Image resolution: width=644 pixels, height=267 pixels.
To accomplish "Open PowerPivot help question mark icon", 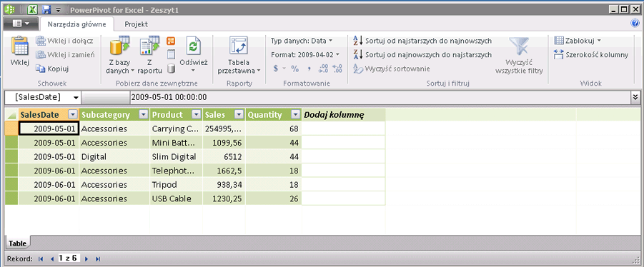I will [635, 24].
